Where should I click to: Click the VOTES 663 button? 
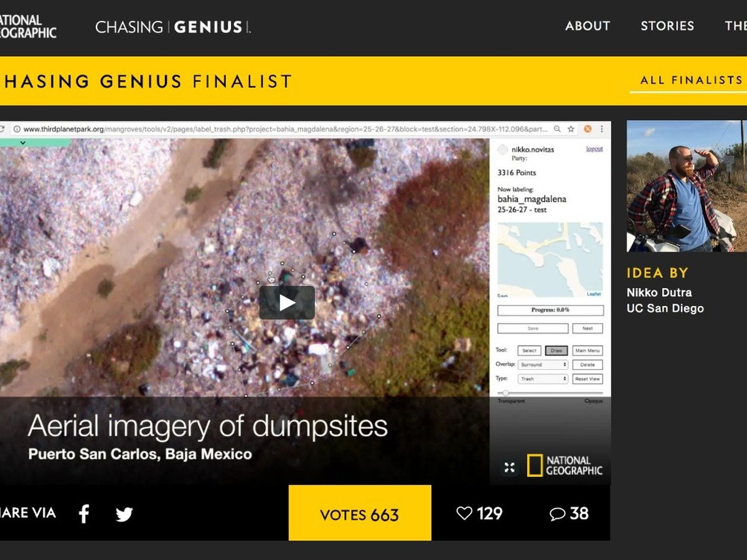coord(360,513)
